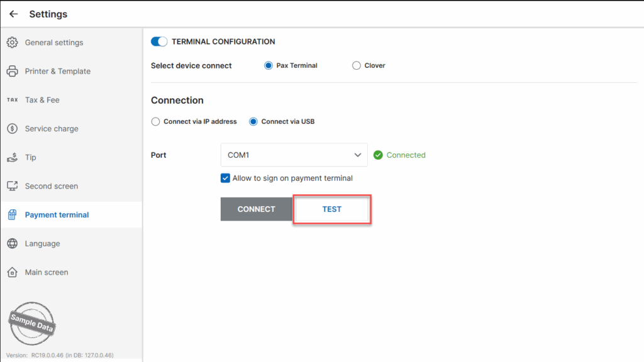The height and width of the screenshot is (362, 644).
Task: Select the Tax & Fee icon
Action: 13,100
